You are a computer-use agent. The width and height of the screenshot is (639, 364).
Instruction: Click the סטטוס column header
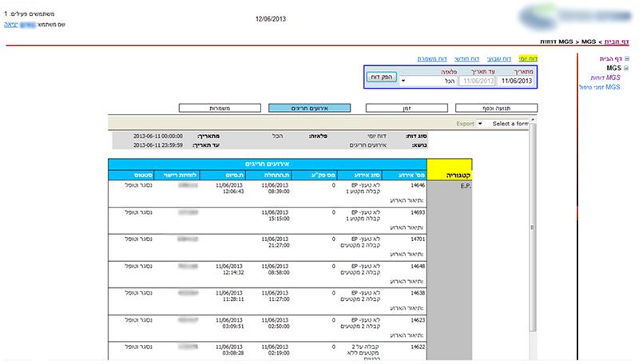coord(131,175)
